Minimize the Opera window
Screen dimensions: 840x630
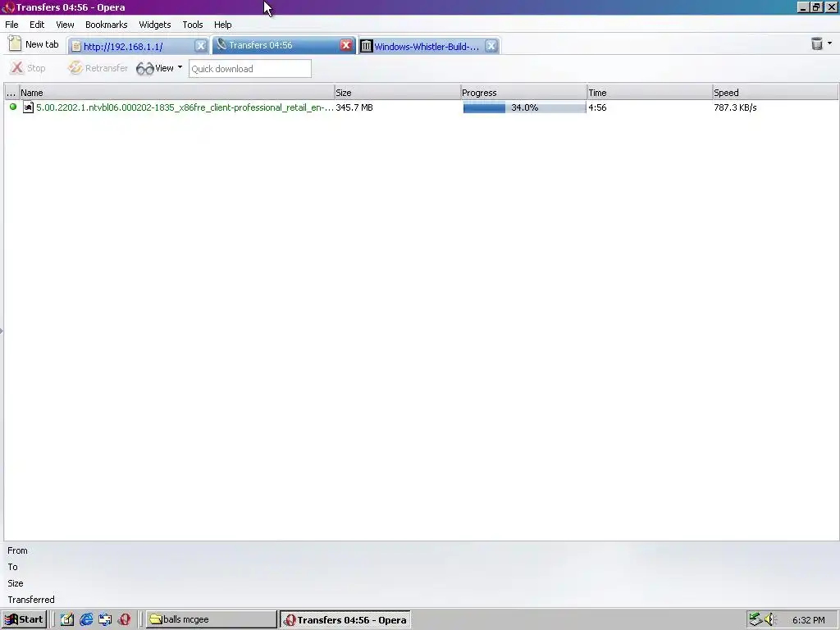(x=802, y=7)
